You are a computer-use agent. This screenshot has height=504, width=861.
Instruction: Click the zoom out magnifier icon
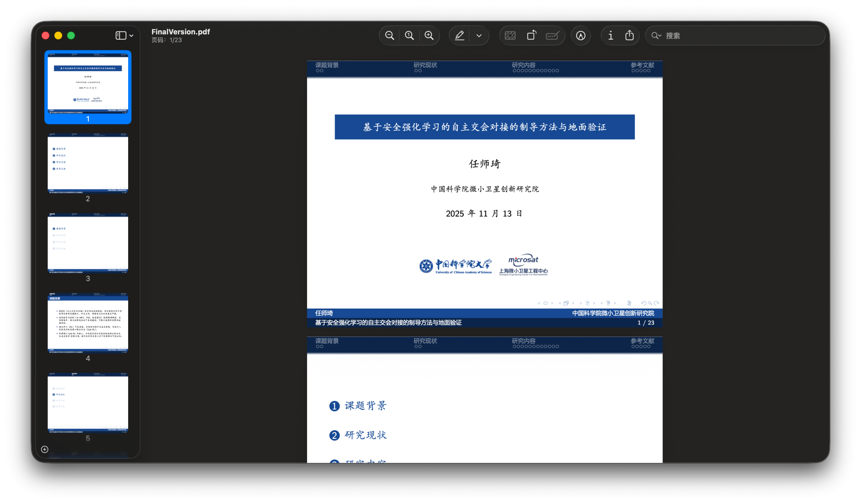(389, 36)
